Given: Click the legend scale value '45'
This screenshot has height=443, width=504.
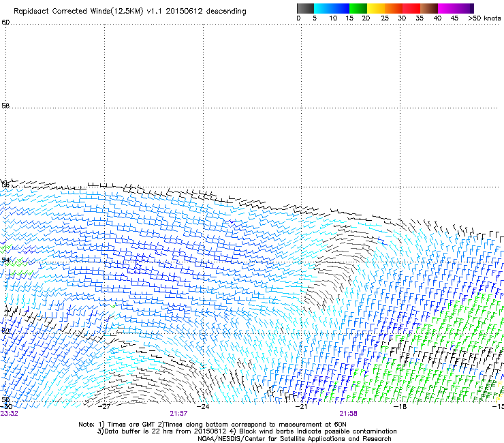Looking at the screenshot, I should (x=454, y=18).
